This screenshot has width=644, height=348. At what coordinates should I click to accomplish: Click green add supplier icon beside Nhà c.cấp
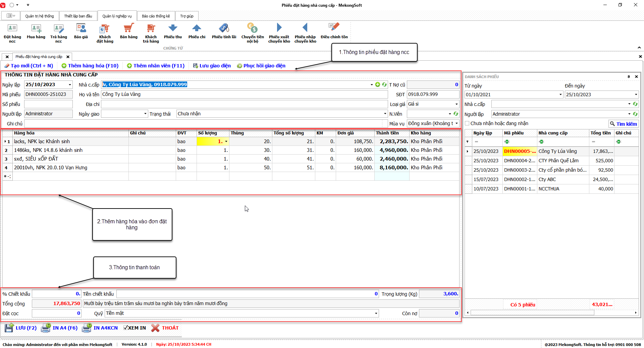pyautogui.click(x=378, y=84)
